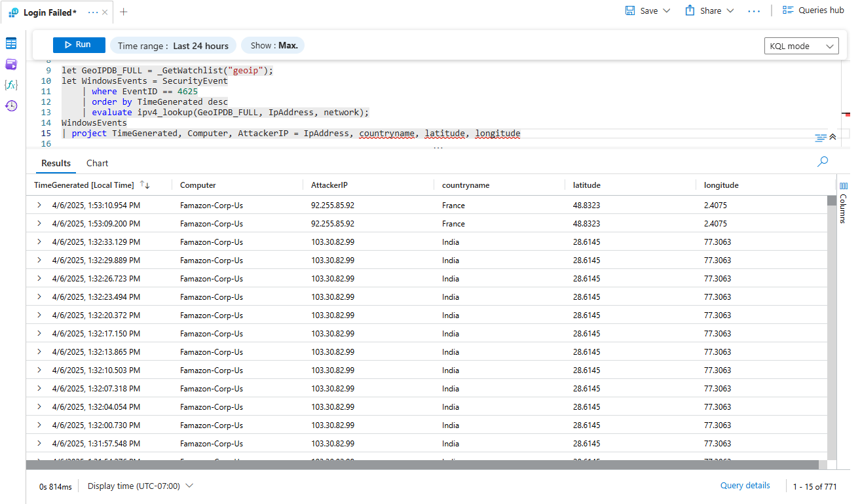Screen dimensions: 860x504
Task: Open the Query details link
Action: 745,486
